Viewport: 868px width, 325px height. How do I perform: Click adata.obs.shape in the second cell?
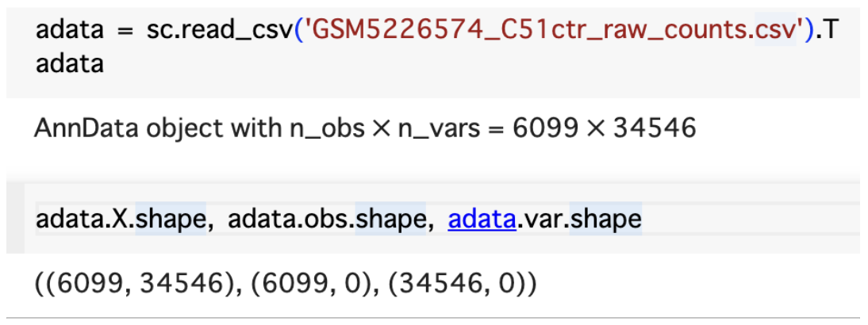click(326, 219)
